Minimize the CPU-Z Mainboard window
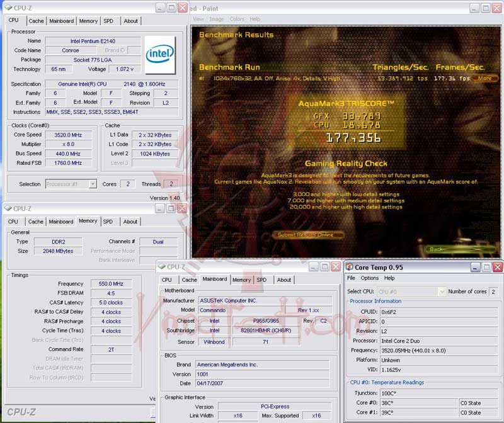 click(x=313, y=267)
